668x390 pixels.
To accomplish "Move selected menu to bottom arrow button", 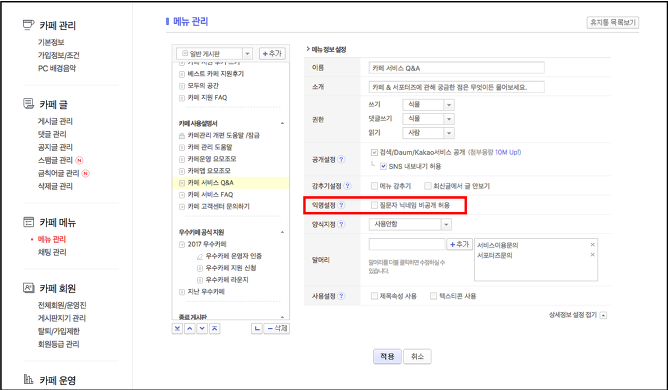I will (178, 328).
